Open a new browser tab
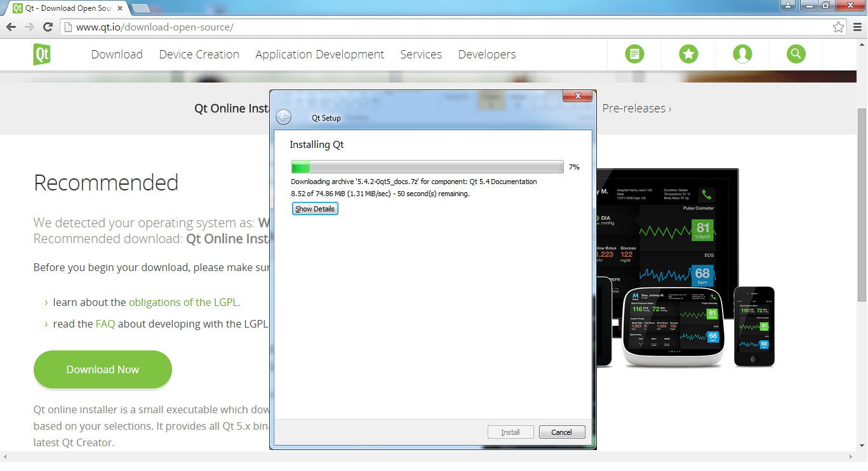 click(140, 8)
